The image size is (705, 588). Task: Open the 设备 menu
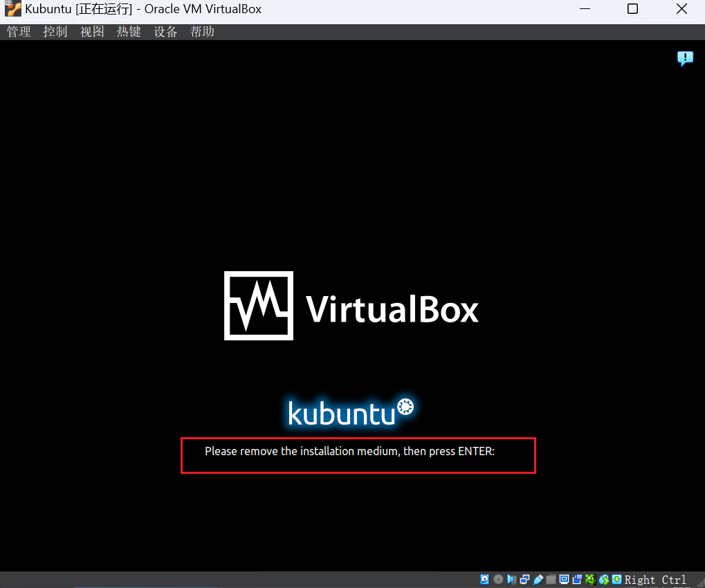[x=165, y=31]
